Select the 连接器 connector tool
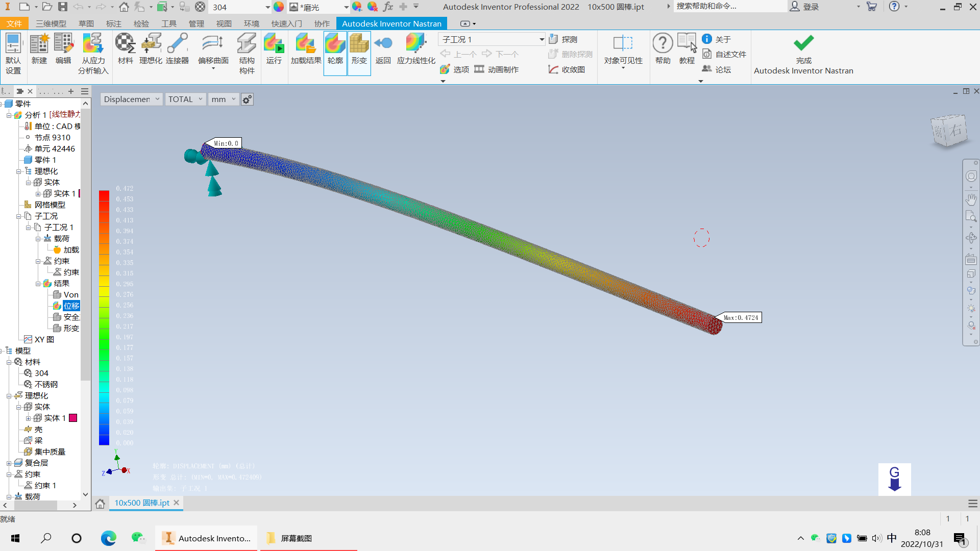This screenshot has height=551, width=980. [177, 49]
